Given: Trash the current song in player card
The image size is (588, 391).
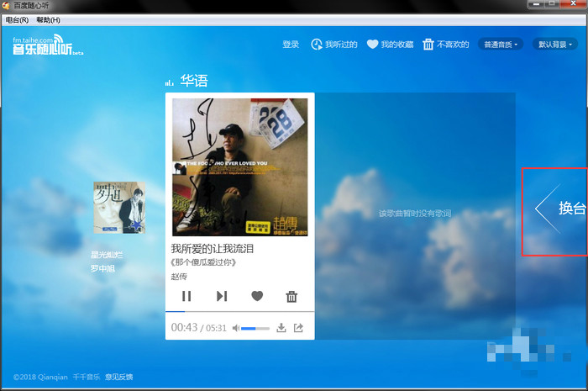Looking at the screenshot, I should pyautogui.click(x=291, y=297).
